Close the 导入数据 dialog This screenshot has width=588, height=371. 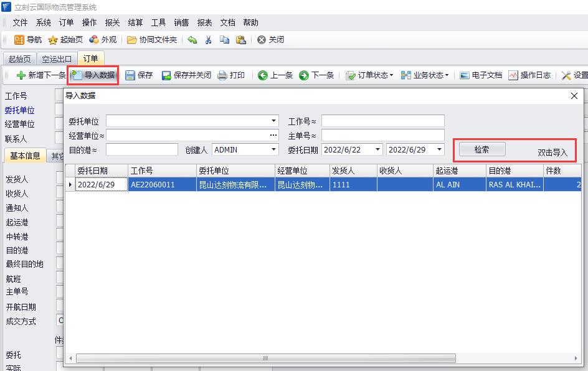click(574, 96)
